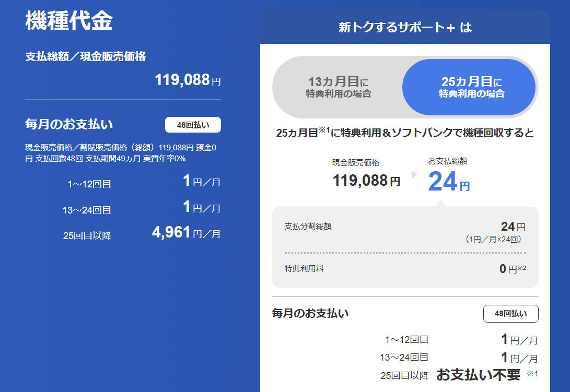Image resolution: width=570 pixels, height=392 pixels.
Task: Click the 48回払い badge under 機種代金
Action: [x=193, y=125]
